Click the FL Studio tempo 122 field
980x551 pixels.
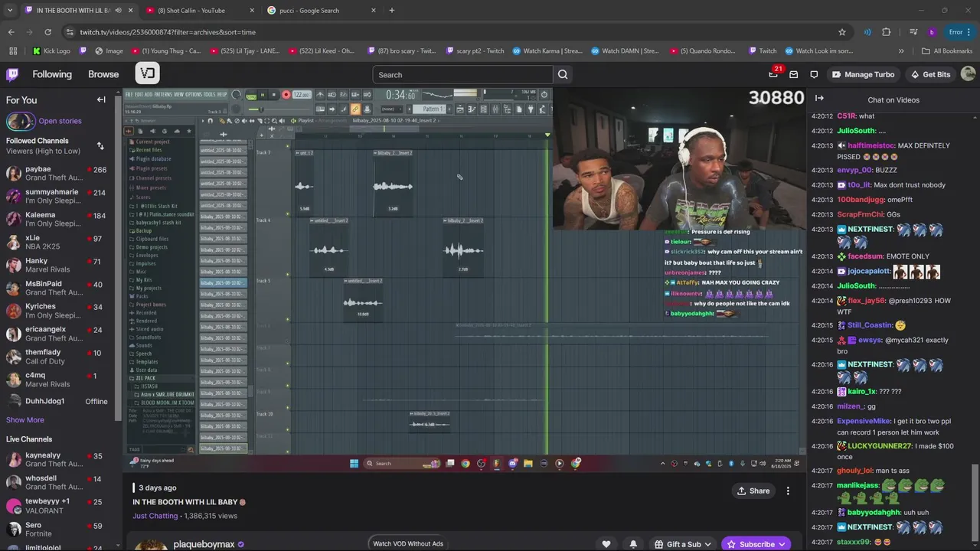click(302, 95)
